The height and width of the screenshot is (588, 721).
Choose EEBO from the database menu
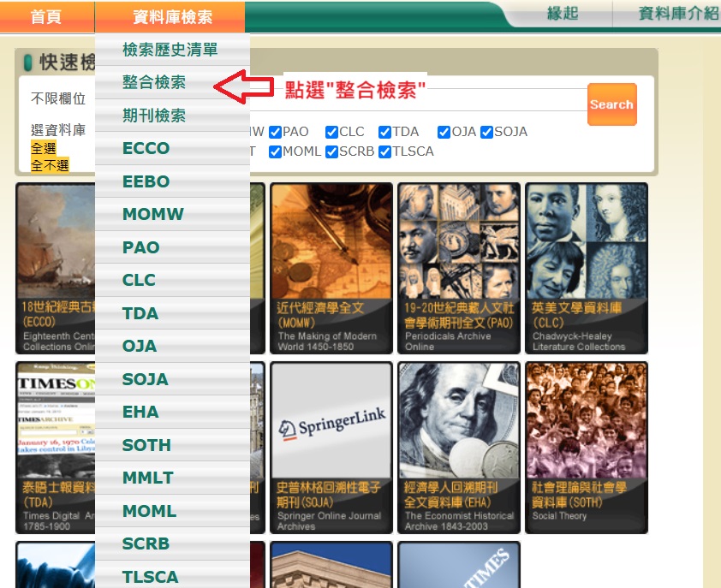click(172, 181)
